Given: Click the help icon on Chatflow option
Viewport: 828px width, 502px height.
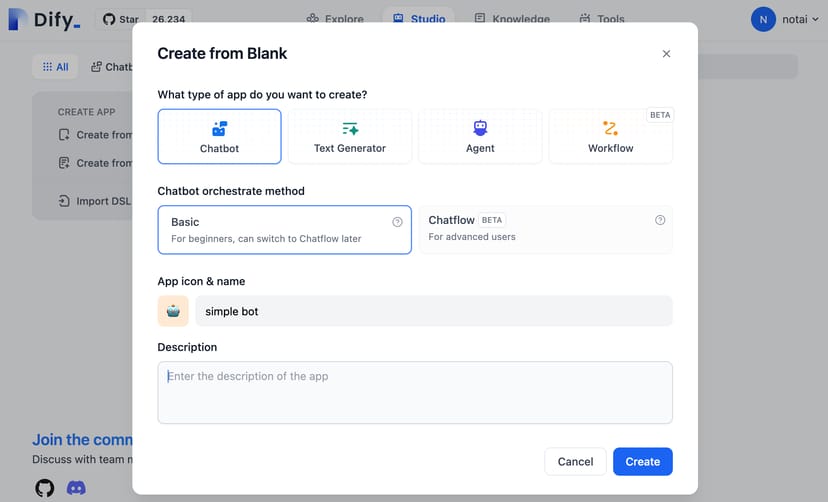Looking at the screenshot, I should pos(660,220).
